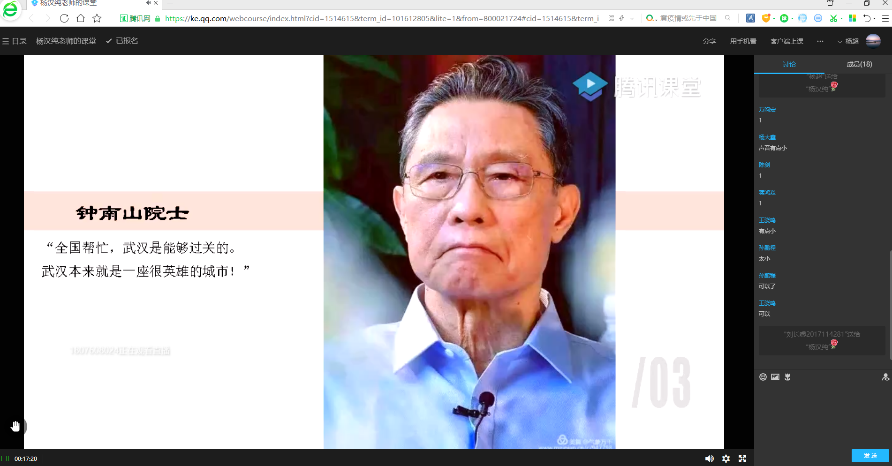Screen dimensions: 892x466
Task: Open the 360 browser logo menu
Action: pos(10,10)
